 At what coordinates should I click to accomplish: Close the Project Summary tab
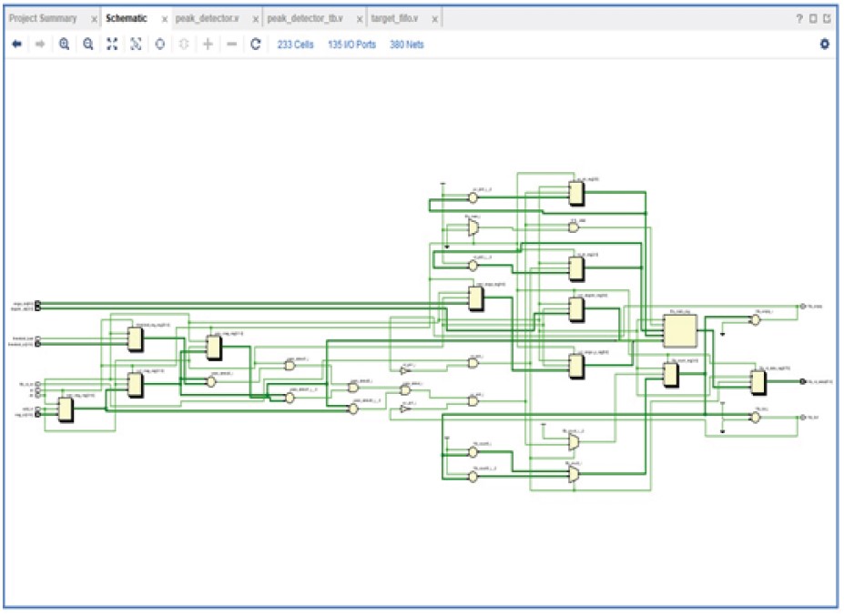[x=94, y=19]
